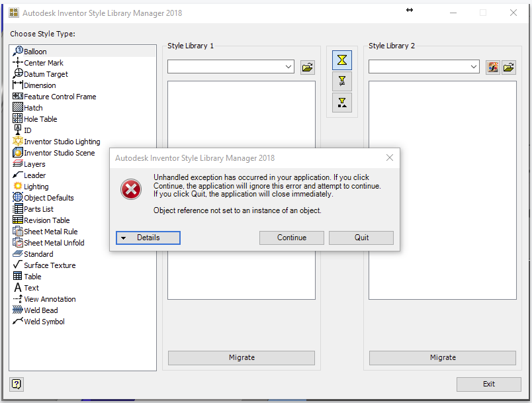
Task: Click the bottom hourglass filter icon
Action: [x=341, y=103]
